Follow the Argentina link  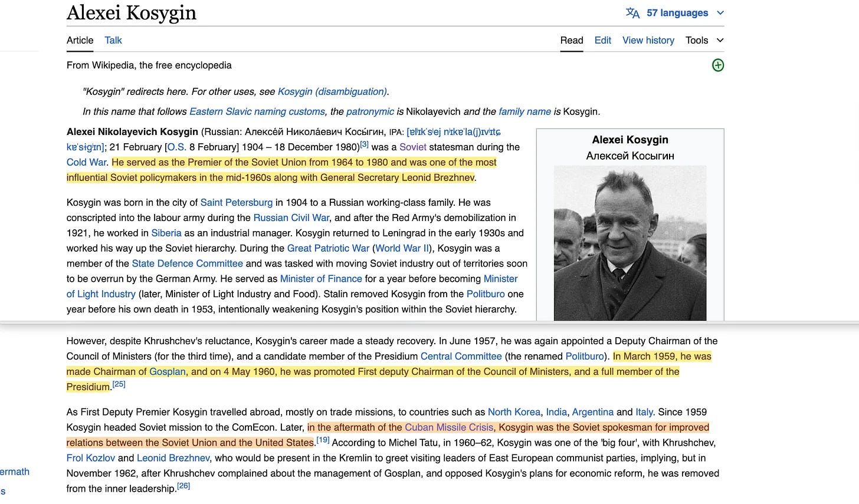pos(593,412)
